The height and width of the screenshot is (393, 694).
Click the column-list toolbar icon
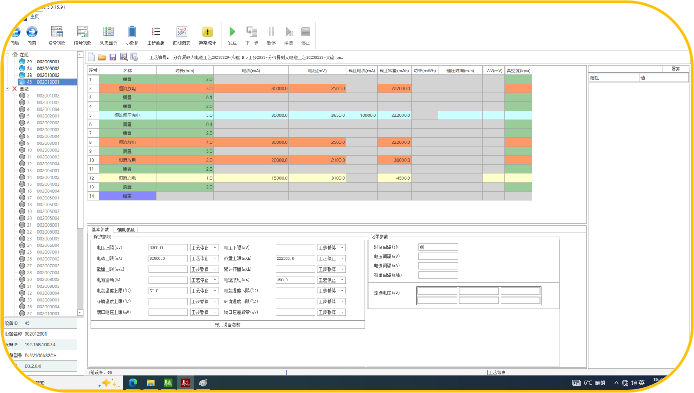tap(108, 32)
